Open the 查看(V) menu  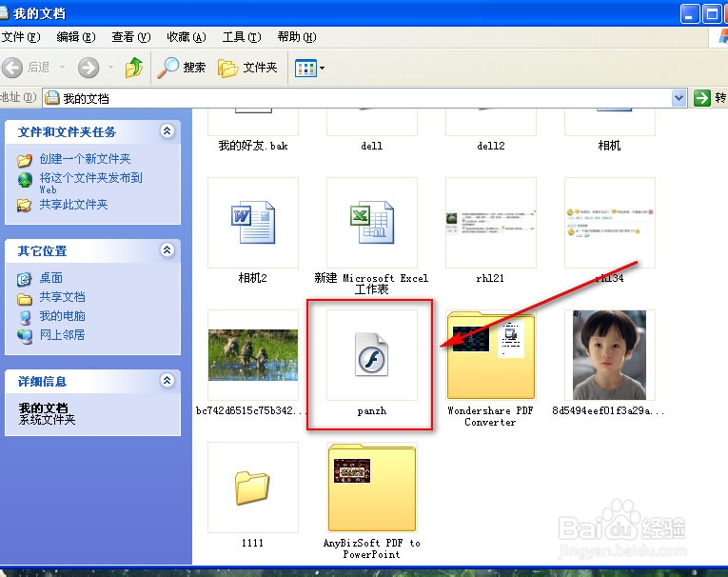click(x=131, y=37)
